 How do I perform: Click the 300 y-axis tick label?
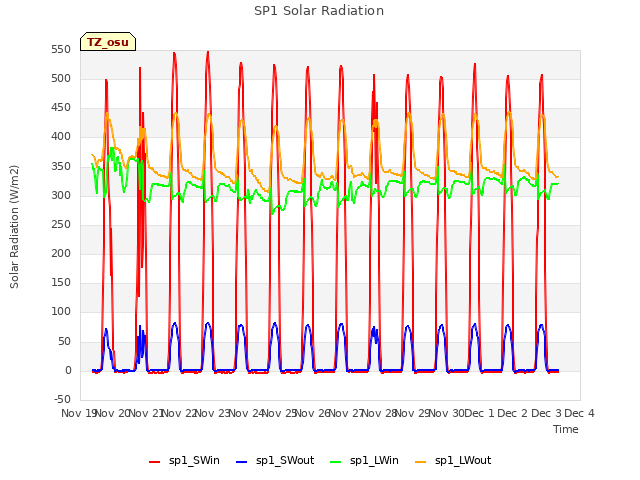(61, 196)
